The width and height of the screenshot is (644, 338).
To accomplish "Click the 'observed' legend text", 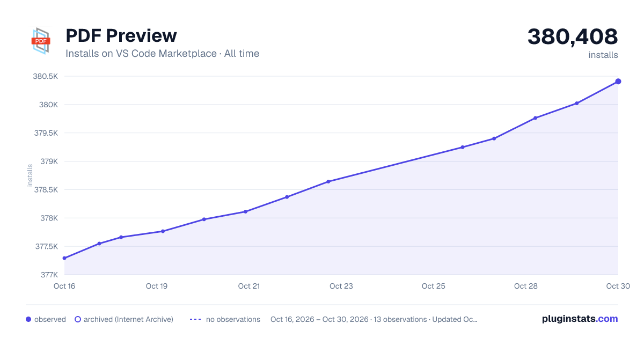I will 50,319.
